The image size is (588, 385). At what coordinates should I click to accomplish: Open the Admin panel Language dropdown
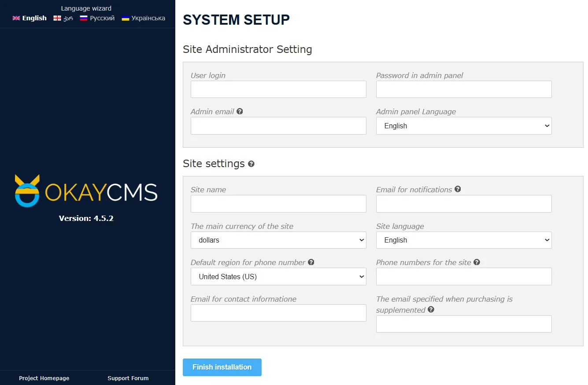[x=463, y=126]
